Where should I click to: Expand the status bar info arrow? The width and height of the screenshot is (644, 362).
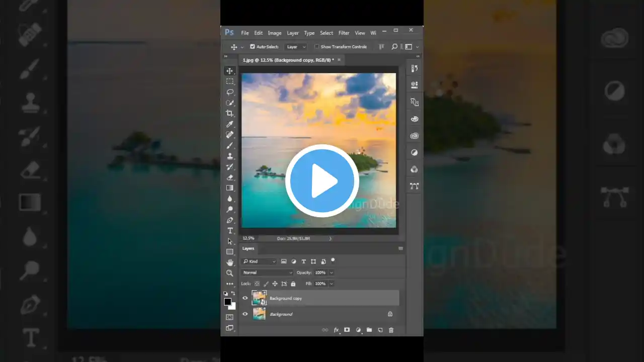331,238
